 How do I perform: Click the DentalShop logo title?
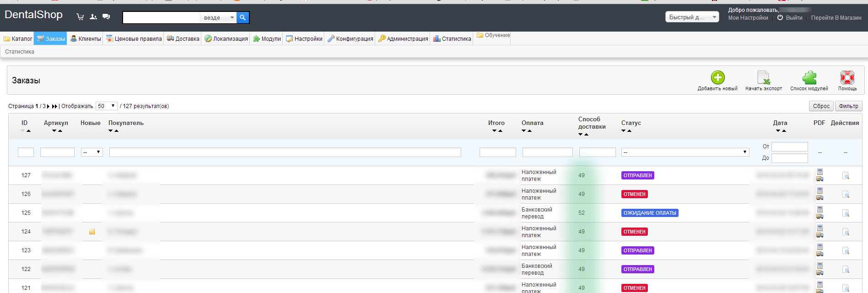tap(33, 15)
